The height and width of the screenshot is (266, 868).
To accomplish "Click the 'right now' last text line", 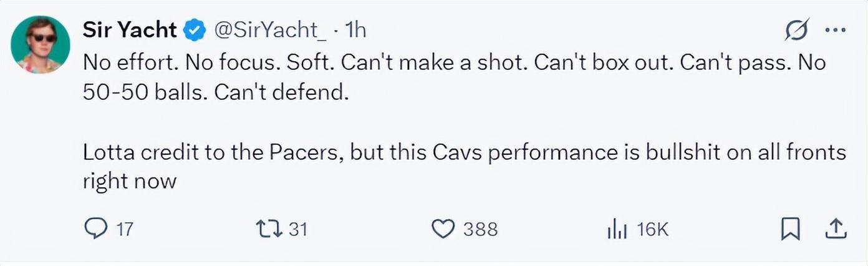I will pyautogui.click(x=130, y=181).
